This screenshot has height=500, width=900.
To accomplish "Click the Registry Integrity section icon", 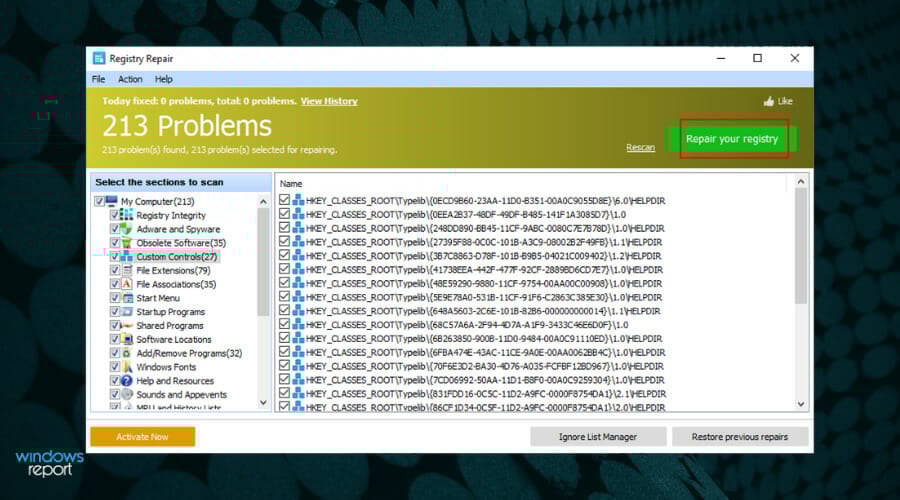I will point(126,215).
